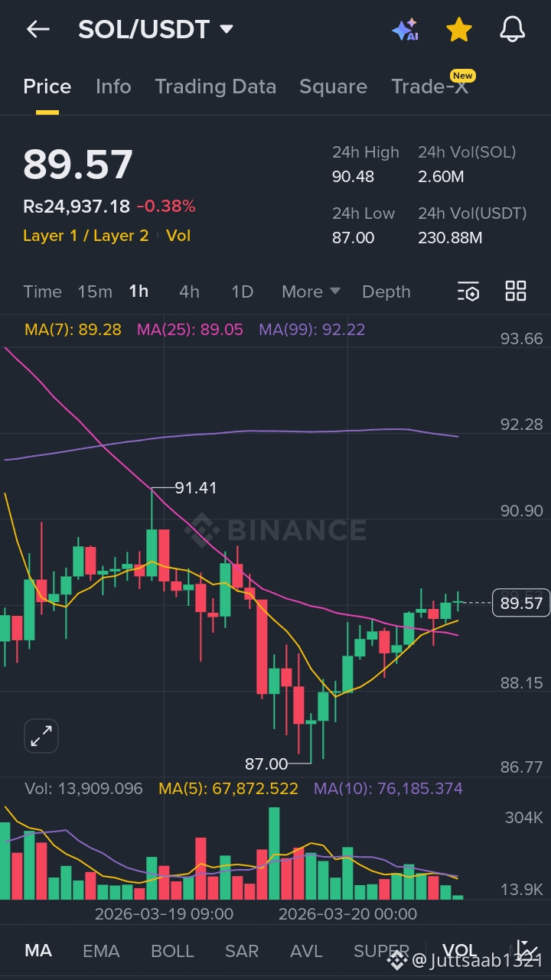Select the Time chart interval
This screenshot has width=551, height=980.
click(42, 291)
